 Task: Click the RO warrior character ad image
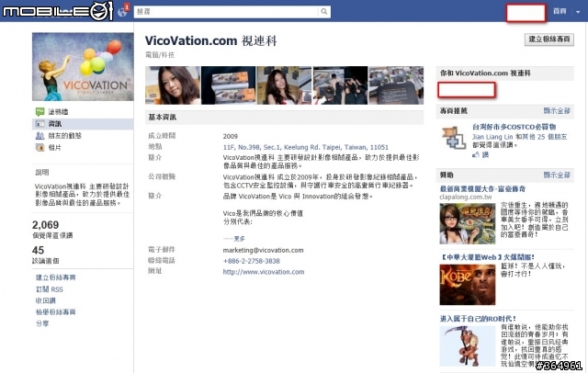[x=468, y=346]
